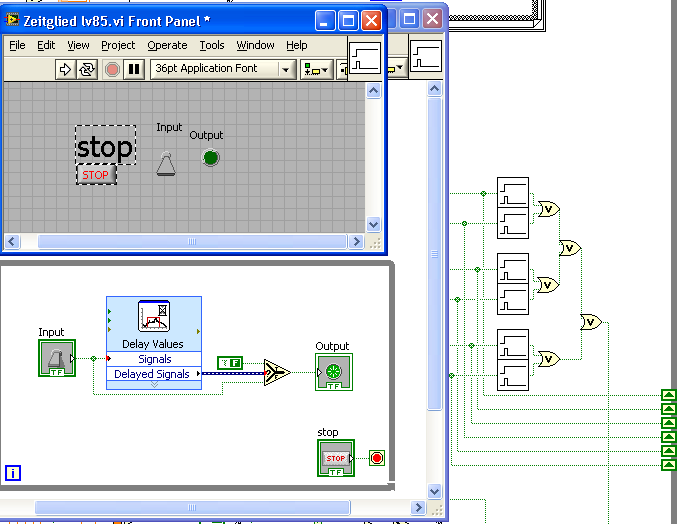
Task: Select the Output indicator terminal
Action: click(334, 372)
